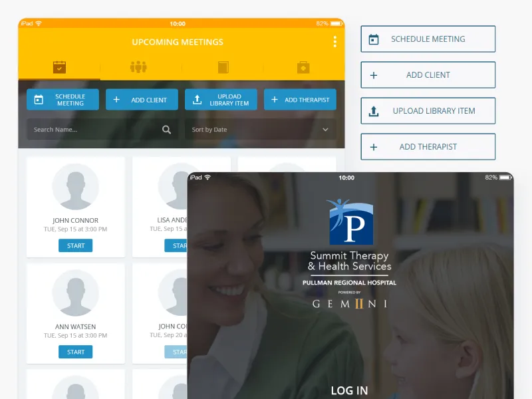Click the magnifier search icon

tap(166, 129)
